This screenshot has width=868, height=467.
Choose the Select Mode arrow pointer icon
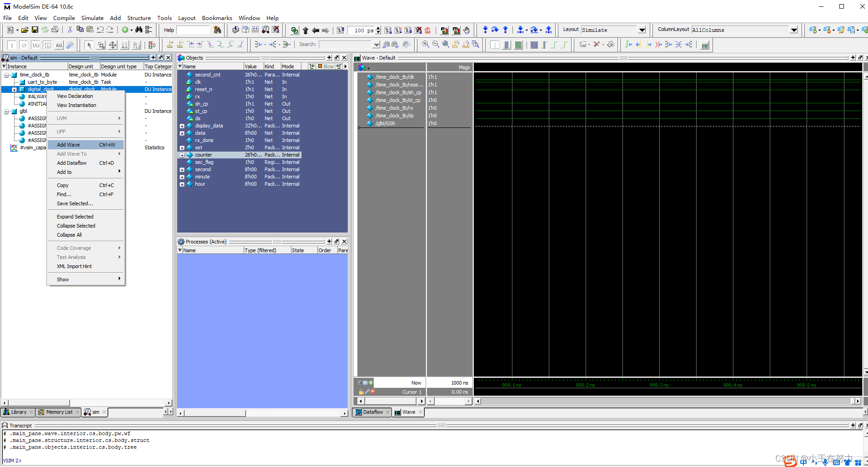(89, 45)
